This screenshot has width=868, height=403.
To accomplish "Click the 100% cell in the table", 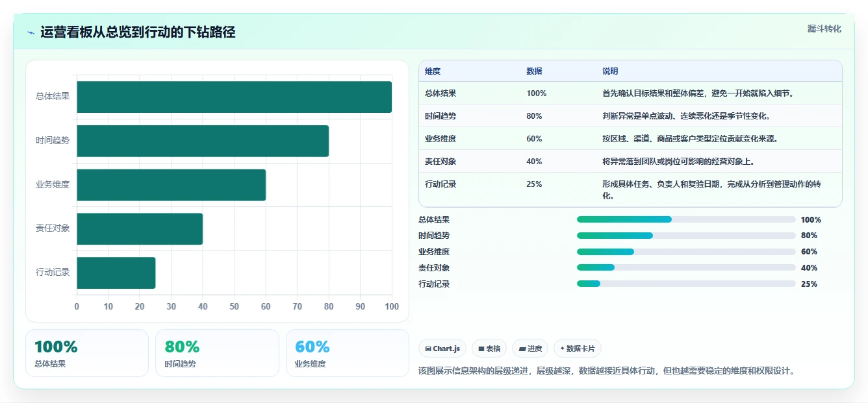I will [x=537, y=93].
